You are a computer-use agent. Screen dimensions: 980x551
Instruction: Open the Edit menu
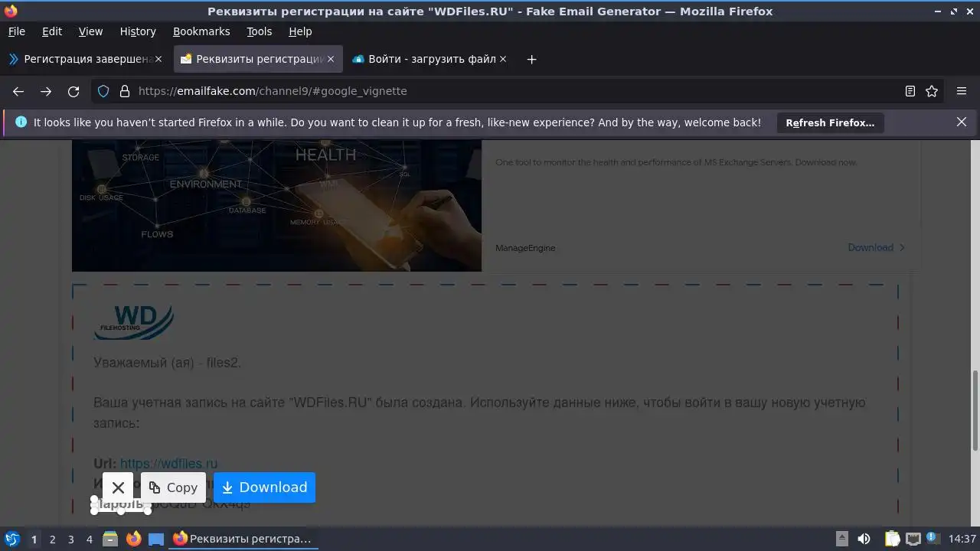click(x=52, y=31)
